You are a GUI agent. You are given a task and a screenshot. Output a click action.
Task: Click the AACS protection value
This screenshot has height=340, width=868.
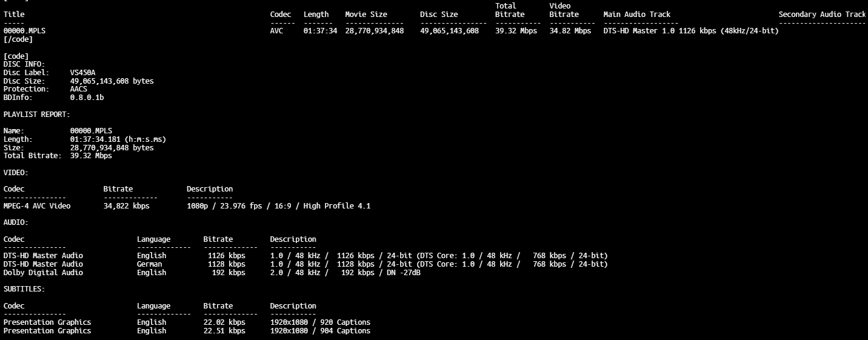[79, 89]
